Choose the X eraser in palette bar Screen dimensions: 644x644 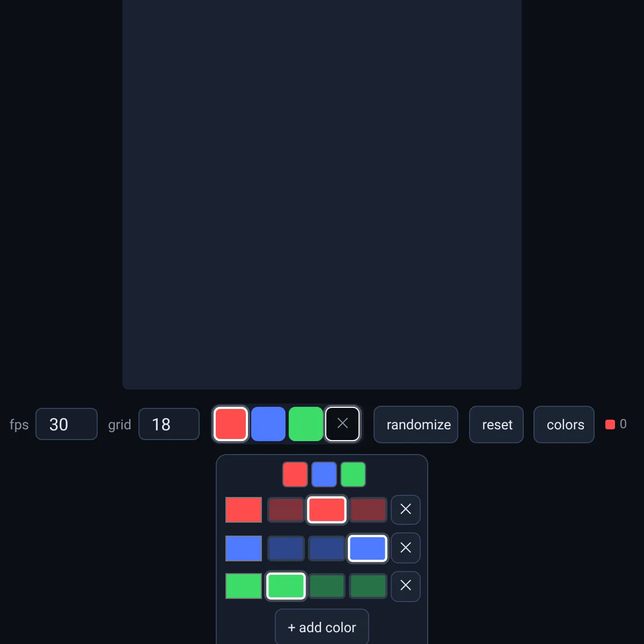[x=342, y=424]
